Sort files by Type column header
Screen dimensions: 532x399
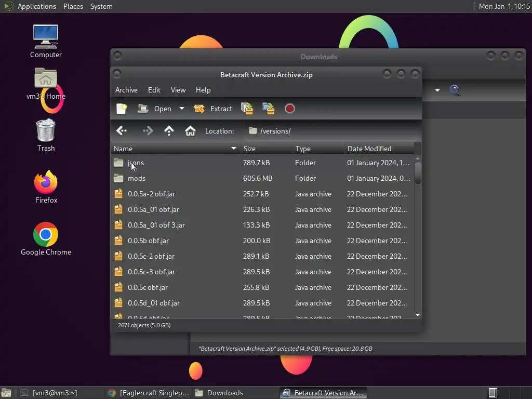click(318, 149)
